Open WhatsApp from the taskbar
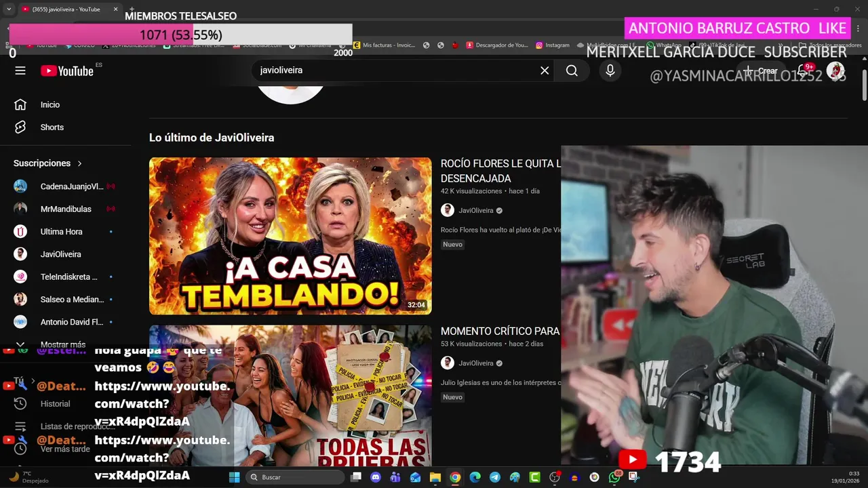Image resolution: width=868 pixels, height=488 pixels. [614, 477]
